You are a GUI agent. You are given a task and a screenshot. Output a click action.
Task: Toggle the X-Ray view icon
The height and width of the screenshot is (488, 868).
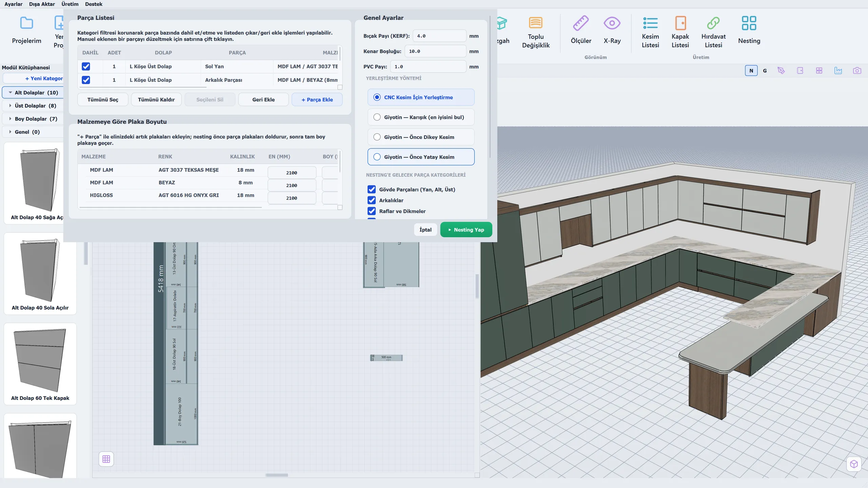[612, 23]
